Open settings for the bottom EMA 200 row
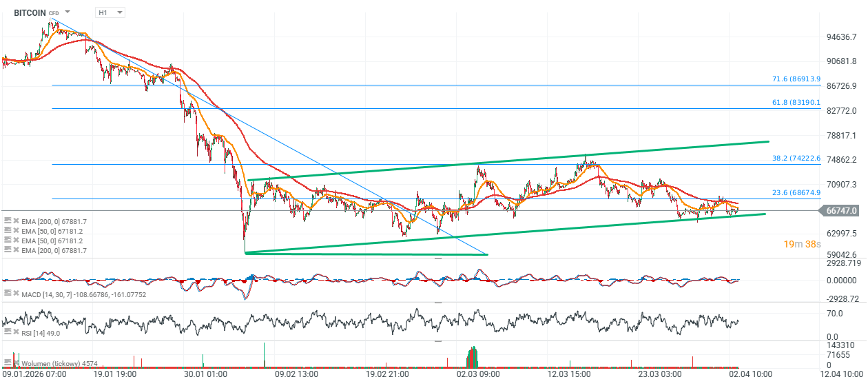The width and height of the screenshot is (868, 386). 7,251
